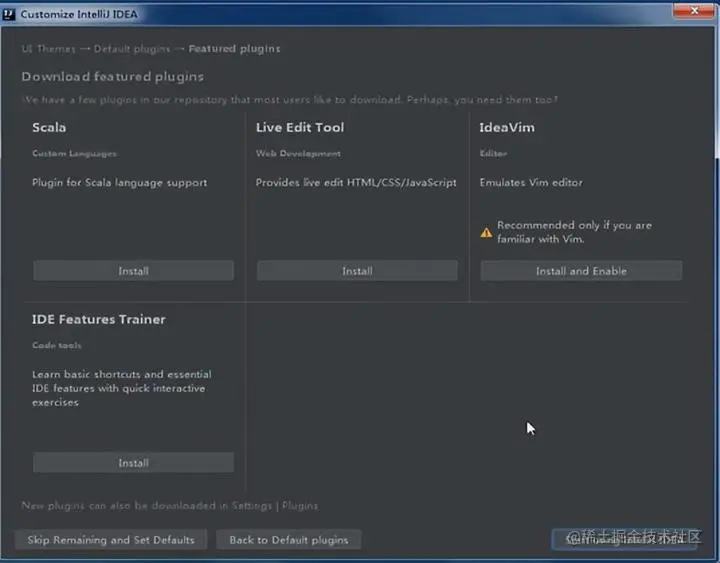Click the Custom Languages category label
720x563 pixels.
(74, 153)
